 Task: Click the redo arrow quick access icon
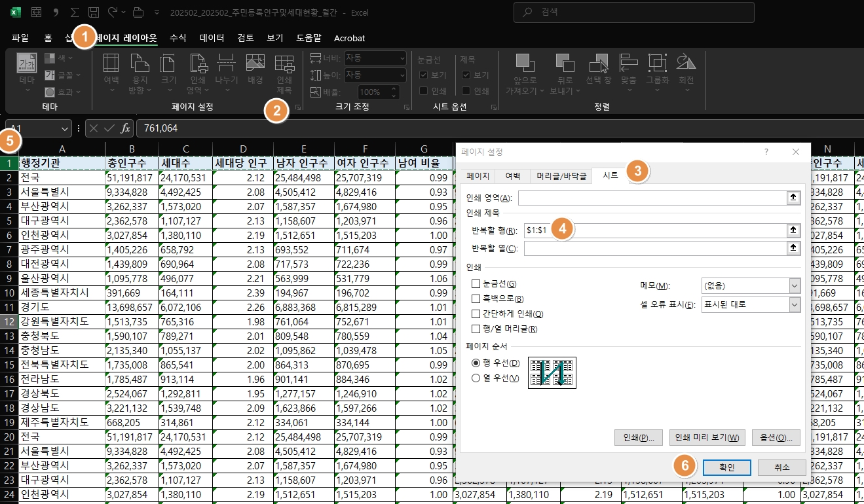[x=113, y=12]
